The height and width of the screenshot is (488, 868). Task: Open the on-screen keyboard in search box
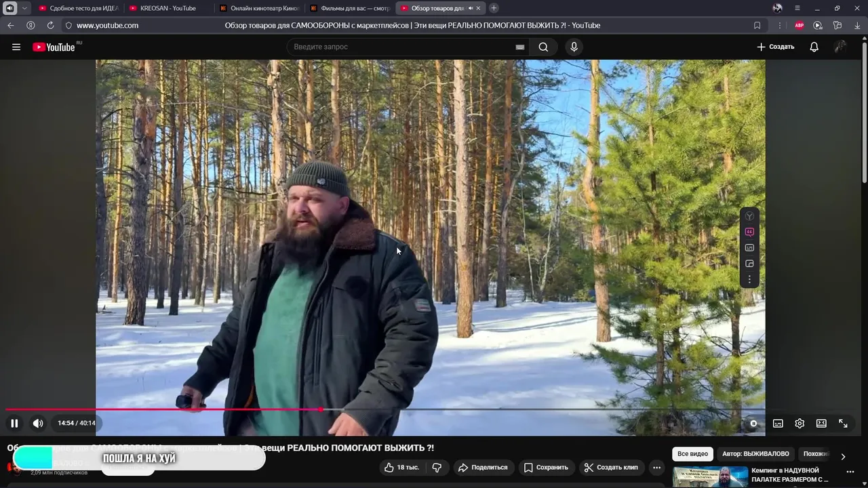coord(520,47)
